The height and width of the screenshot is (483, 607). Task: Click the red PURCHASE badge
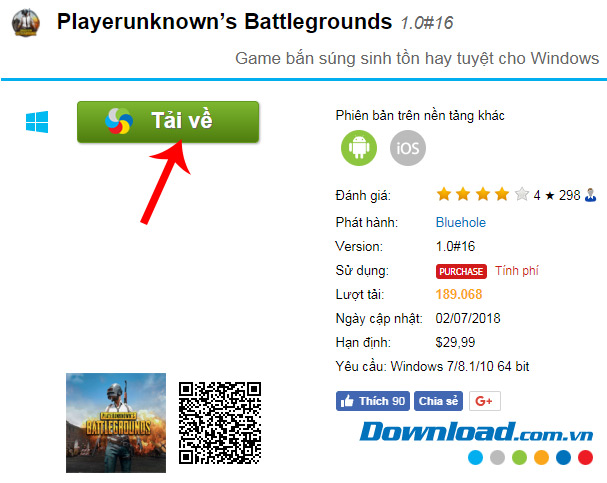461,271
